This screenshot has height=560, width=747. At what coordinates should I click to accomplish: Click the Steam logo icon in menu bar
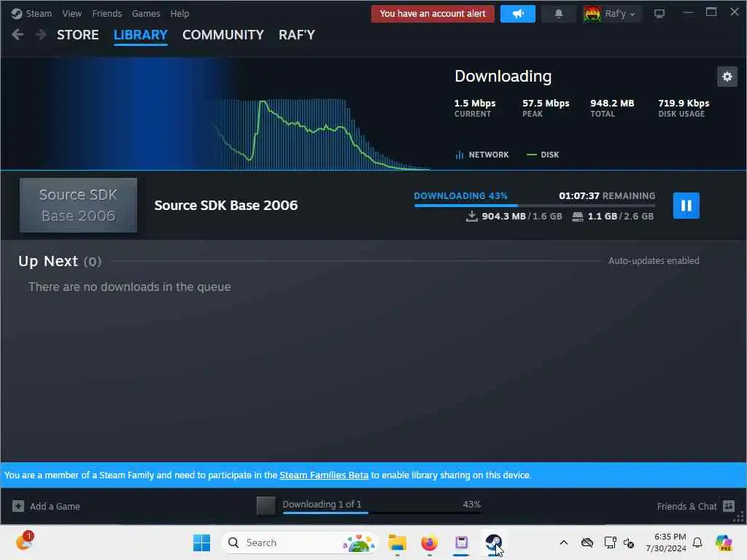click(17, 13)
